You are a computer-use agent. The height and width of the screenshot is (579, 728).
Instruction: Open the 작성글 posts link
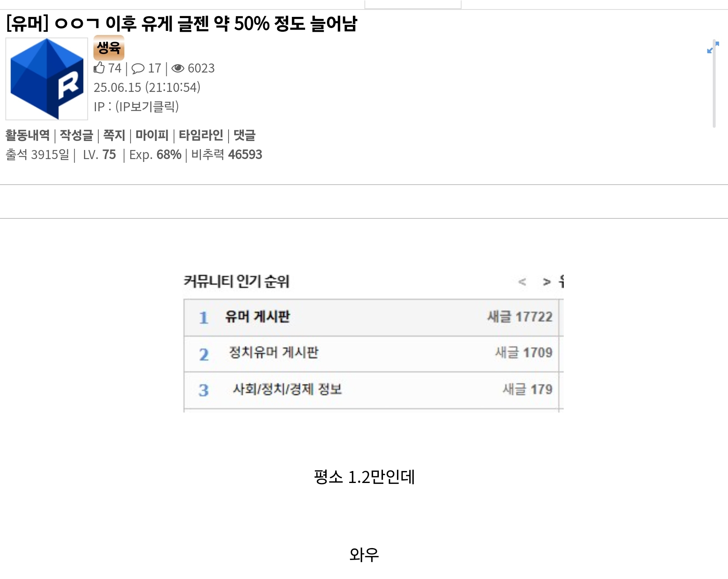coord(77,135)
